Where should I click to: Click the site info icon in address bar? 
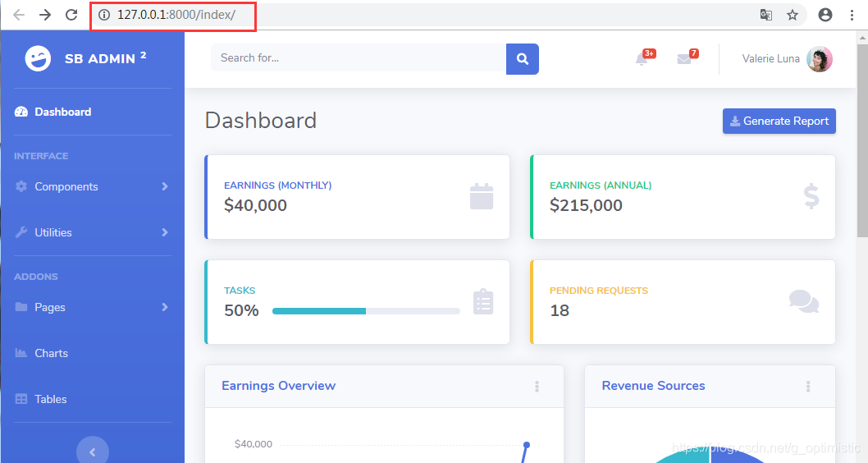pos(104,15)
